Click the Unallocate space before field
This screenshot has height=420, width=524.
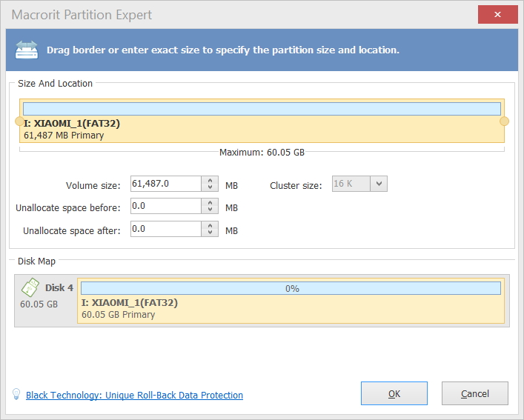[x=166, y=206]
